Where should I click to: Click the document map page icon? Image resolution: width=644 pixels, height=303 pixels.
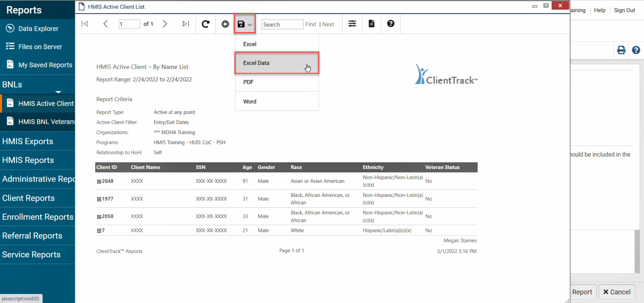pyautogui.click(x=371, y=24)
